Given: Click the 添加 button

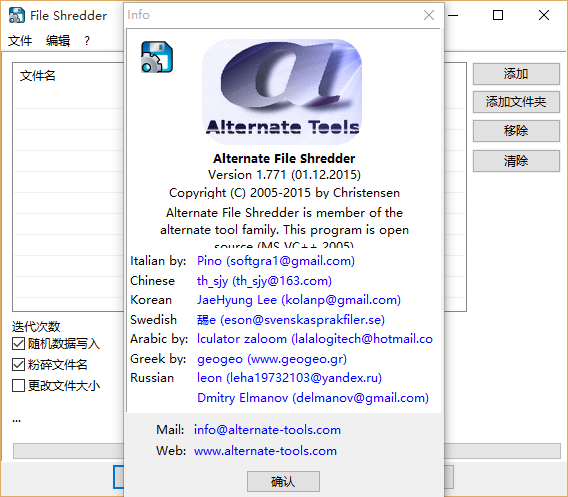Looking at the screenshot, I should click(516, 74).
